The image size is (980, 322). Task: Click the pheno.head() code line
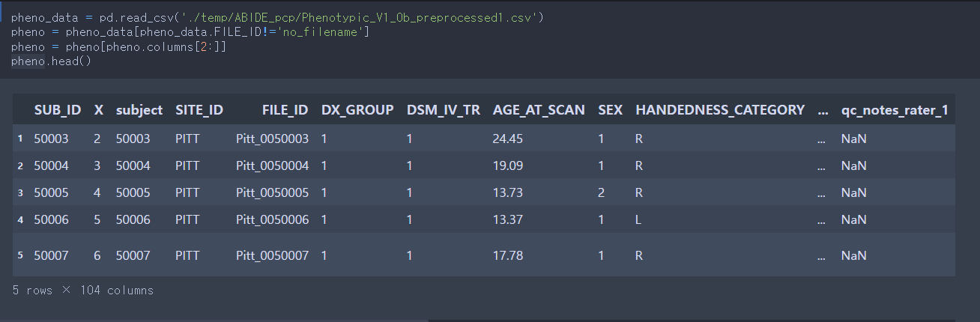(51, 61)
